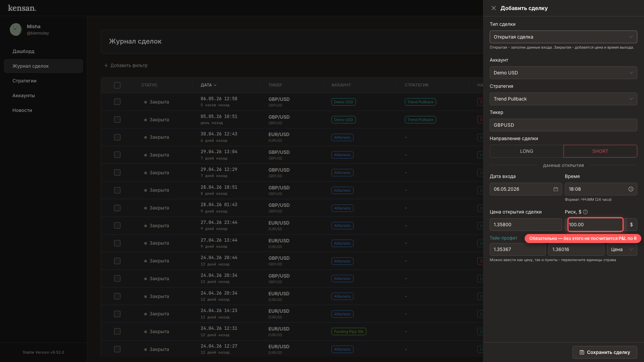
Task: Check the row dated 06.05.26 12:58
Action: 117,102
